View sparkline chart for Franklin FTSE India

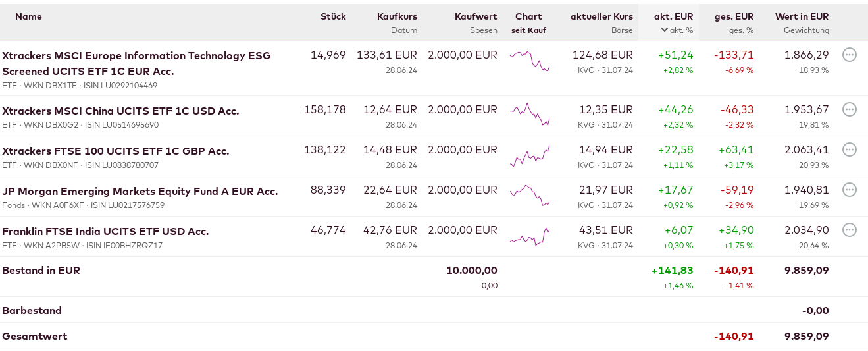(x=529, y=236)
